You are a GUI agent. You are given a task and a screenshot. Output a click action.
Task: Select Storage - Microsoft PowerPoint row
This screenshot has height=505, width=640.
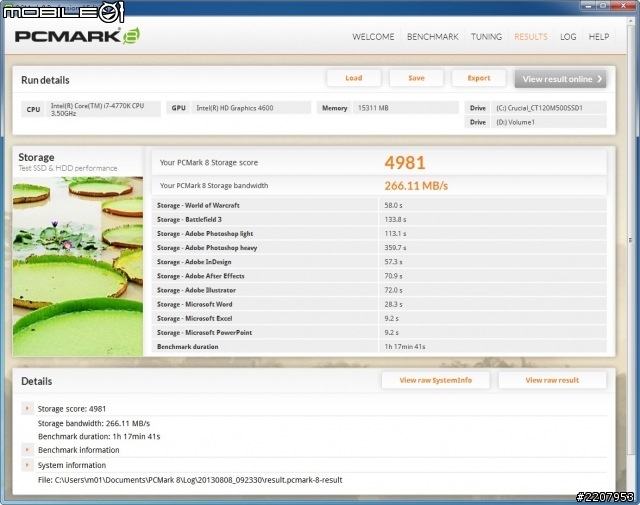pyautogui.click(x=379, y=332)
